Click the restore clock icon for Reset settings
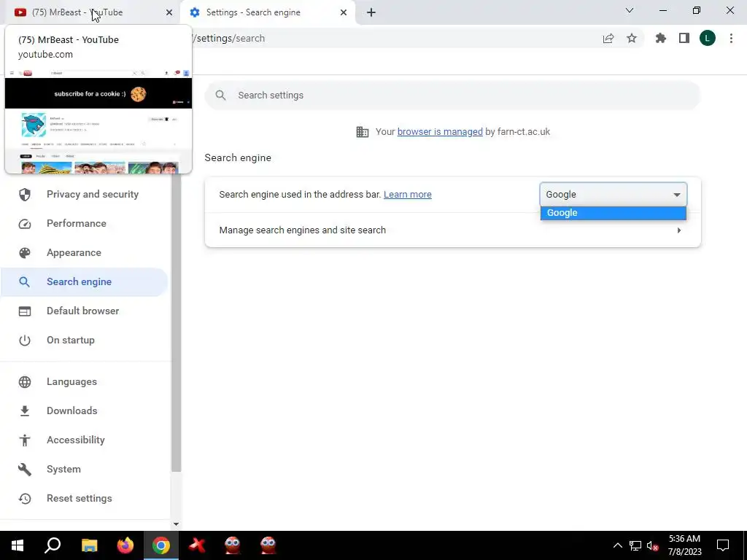747x560 pixels. (24, 499)
